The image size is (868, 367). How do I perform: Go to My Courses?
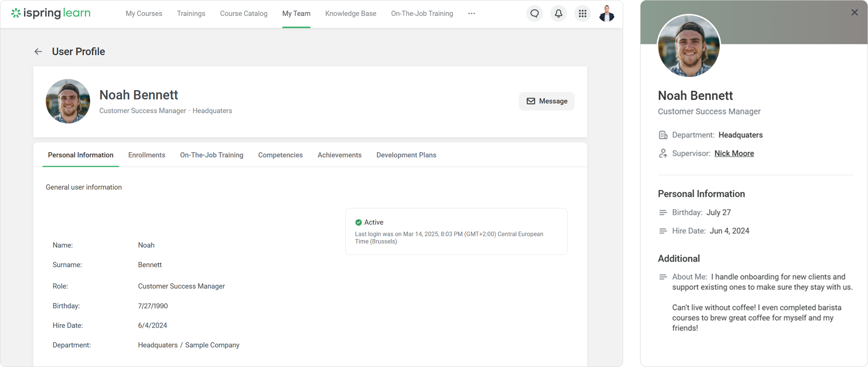[144, 14]
